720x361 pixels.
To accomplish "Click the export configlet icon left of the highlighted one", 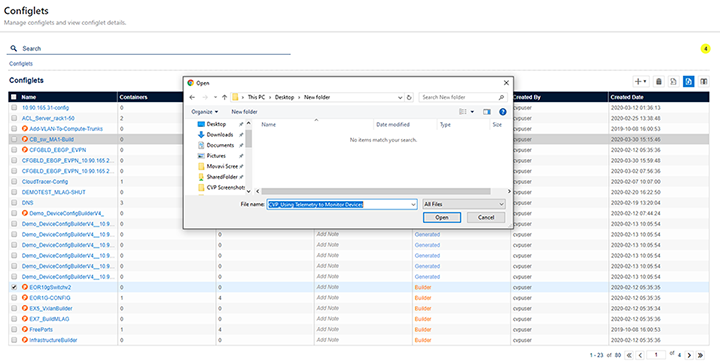I will pos(673,81).
